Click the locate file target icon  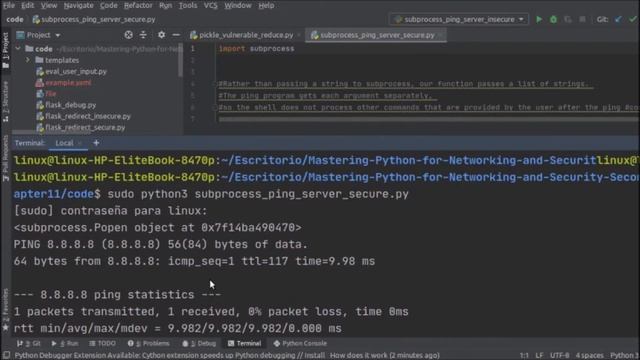click(129, 35)
